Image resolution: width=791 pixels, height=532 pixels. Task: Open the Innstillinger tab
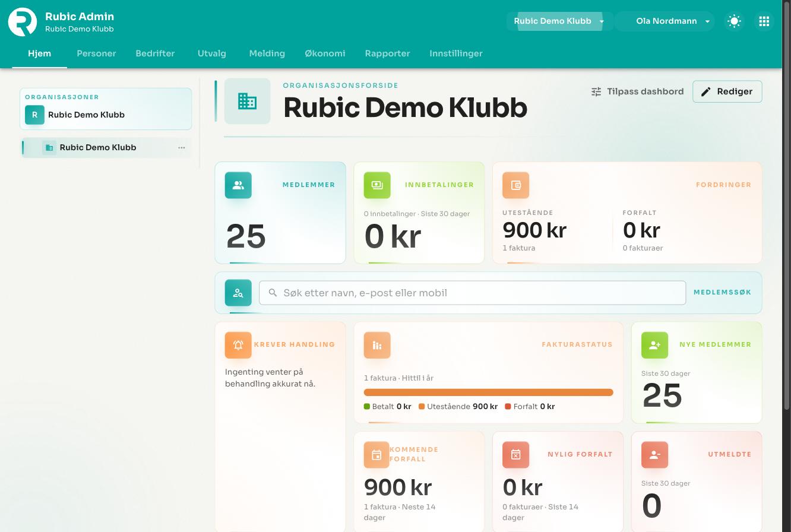pos(456,53)
